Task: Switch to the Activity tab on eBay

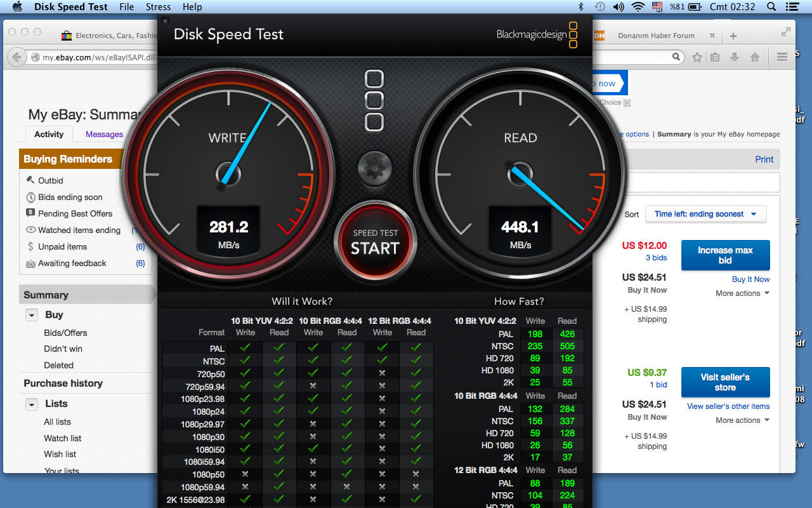Action: click(x=49, y=134)
